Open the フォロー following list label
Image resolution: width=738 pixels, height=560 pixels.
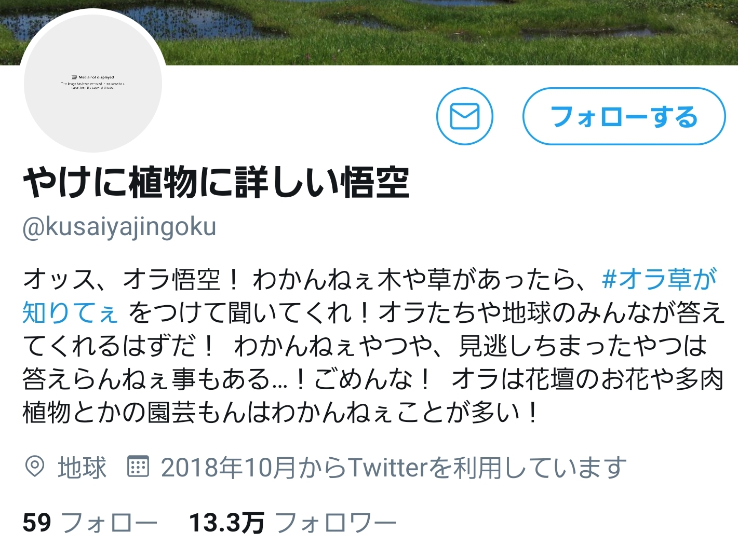coord(110,522)
